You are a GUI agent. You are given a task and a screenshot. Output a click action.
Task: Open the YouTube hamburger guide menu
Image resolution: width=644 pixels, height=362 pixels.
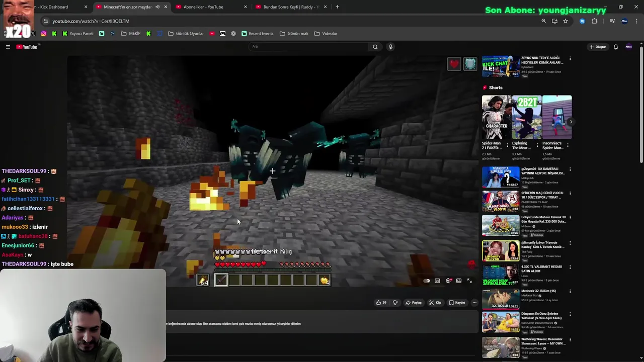8,47
